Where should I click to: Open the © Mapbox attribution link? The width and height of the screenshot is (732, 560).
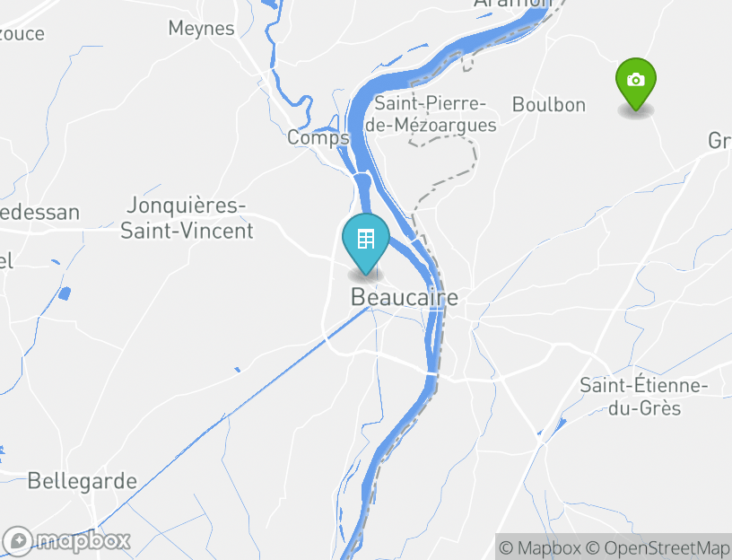click(x=540, y=547)
